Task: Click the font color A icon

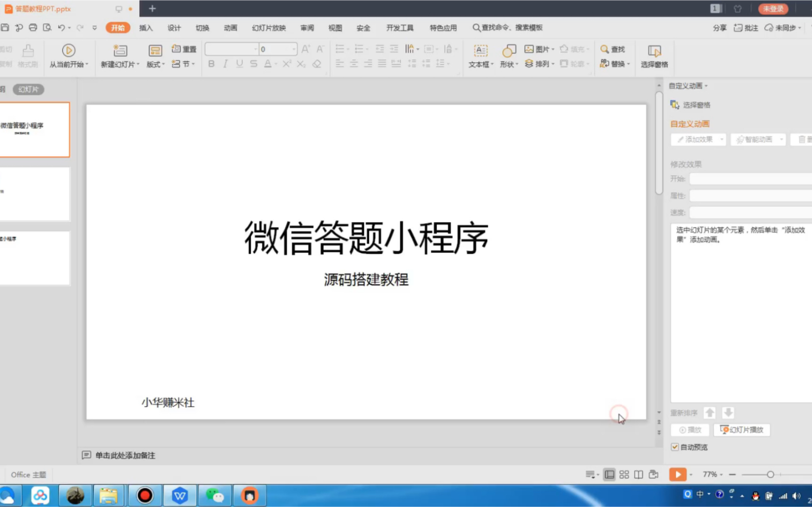Action: [268, 64]
